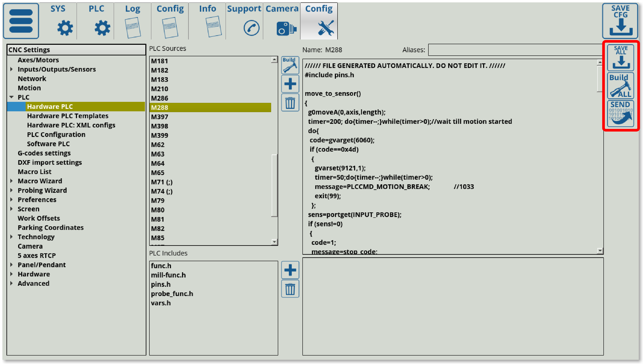Click SEND binary data icon

tap(620, 114)
